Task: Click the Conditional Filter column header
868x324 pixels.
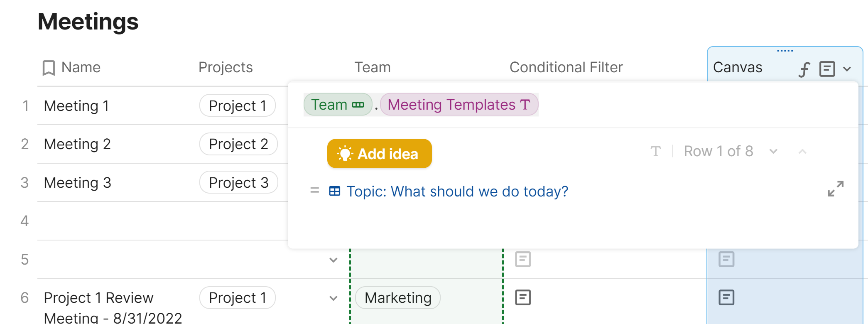Action: (566, 67)
